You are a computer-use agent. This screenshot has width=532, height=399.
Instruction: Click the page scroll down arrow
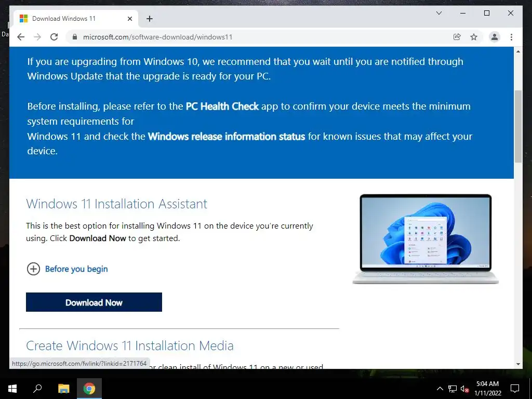coord(518,364)
